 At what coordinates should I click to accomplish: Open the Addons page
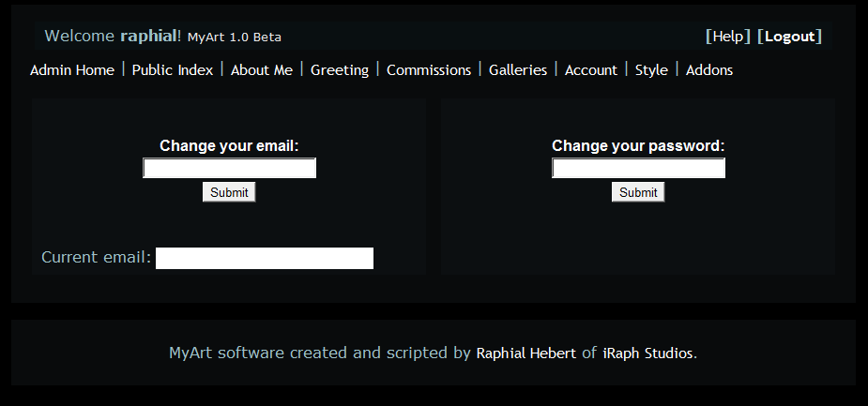(709, 70)
